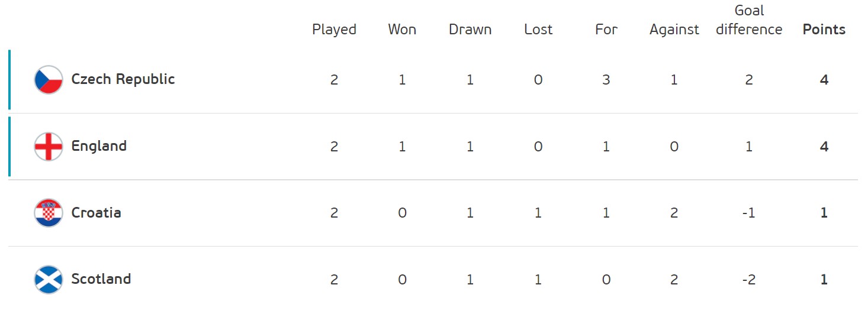The image size is (868, 314).
Task: Open the England team link
Action: click(99, 146)
